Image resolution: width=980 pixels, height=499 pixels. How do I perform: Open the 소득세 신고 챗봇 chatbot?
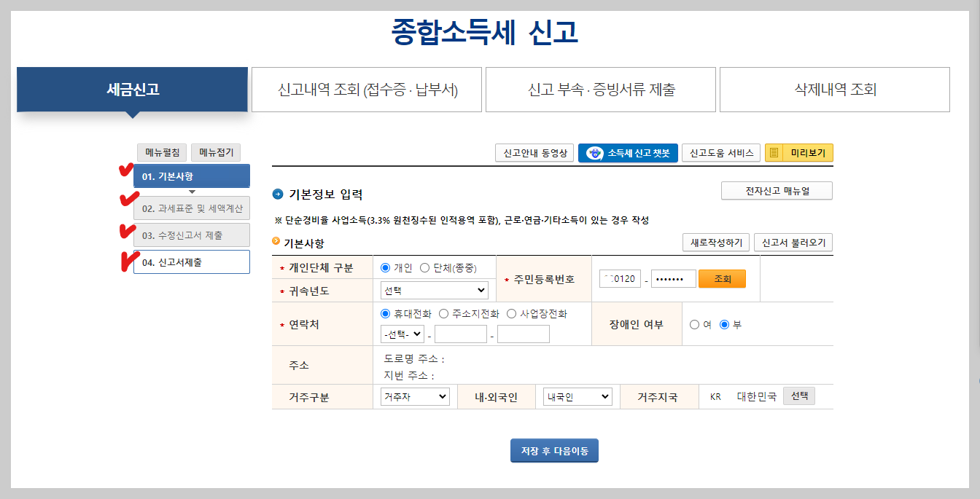tap(628, 152)
